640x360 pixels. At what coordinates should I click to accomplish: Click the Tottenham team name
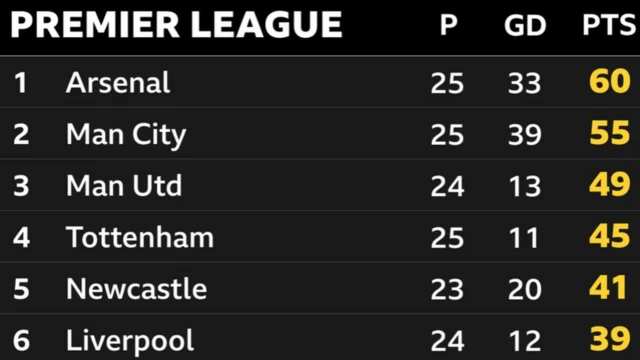[x=140, y=237]
